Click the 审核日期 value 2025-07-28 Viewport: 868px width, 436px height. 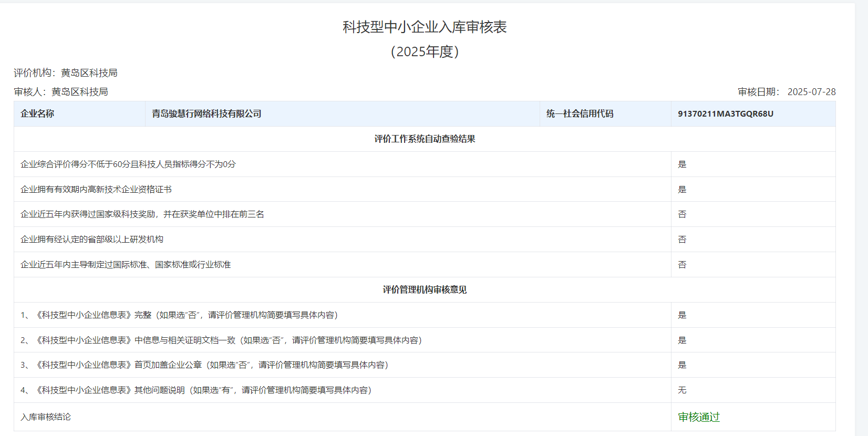(811, 92)
